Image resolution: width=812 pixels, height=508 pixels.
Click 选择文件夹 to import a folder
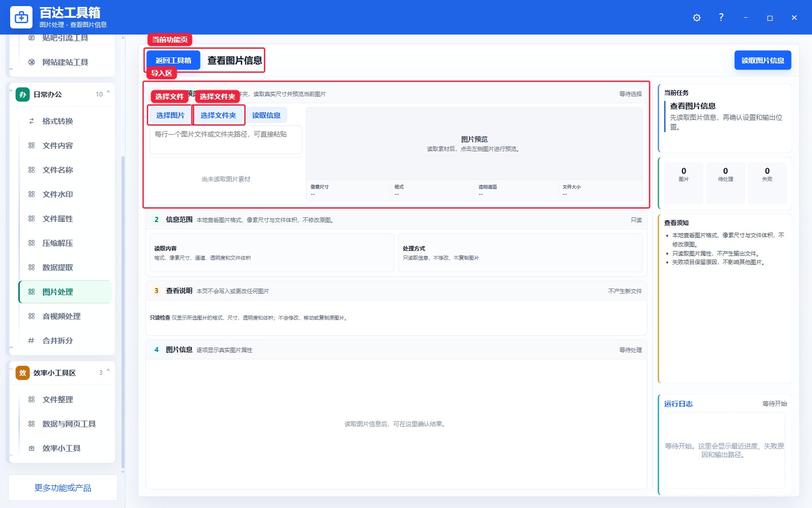coord(218,115)
